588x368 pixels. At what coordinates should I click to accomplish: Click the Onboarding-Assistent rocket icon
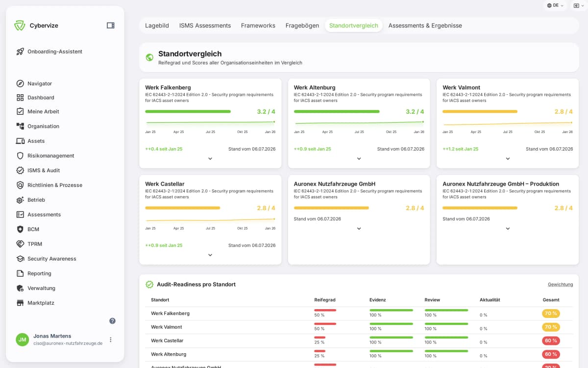[x=20, y=52]
